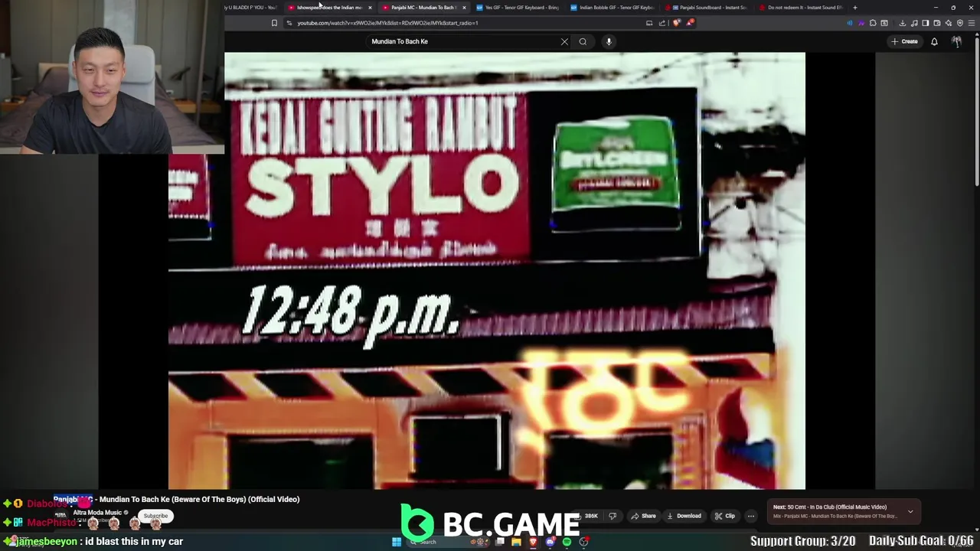Image resolution: width=980 pixels, height=551 pixels.
Task: Close the Ishowspeed YouTube tab
Action: click(x=370, y=8)
